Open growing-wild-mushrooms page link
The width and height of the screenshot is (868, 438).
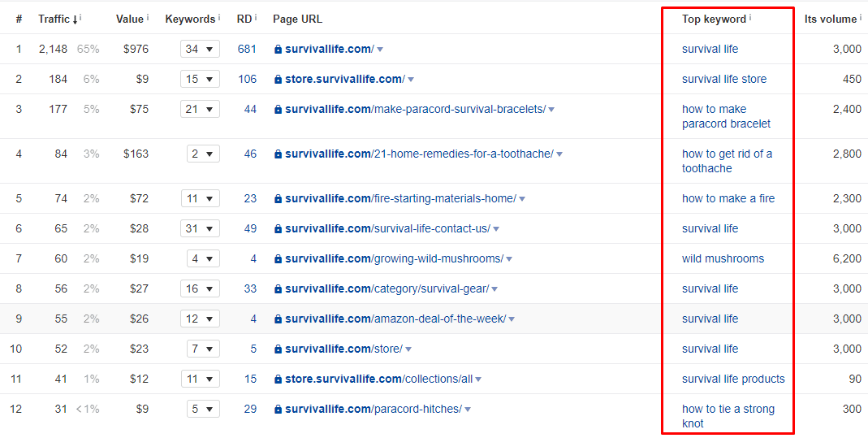pyautogui.click(x=394, y=258)
